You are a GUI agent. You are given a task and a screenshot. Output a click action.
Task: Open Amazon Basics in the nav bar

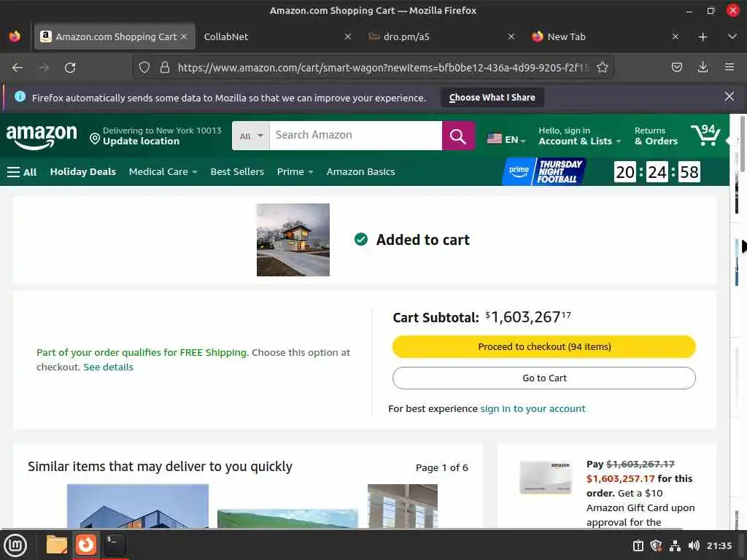(x=360, y=171)
